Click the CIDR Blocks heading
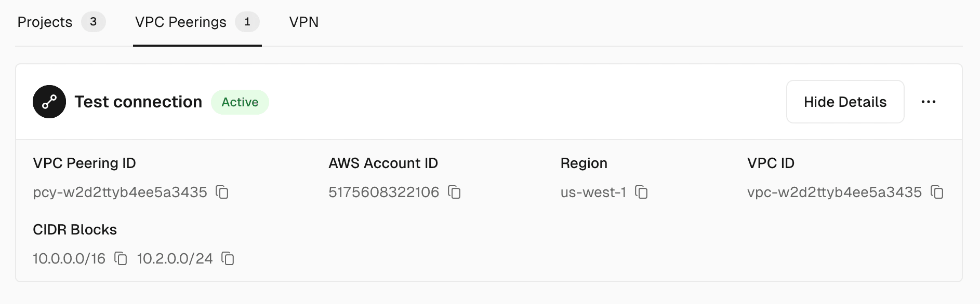980x304 pixels. point(75,229)
